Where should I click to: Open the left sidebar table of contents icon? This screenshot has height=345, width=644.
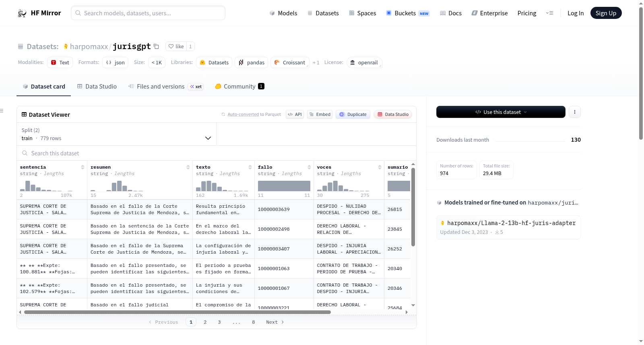(2, 110)
